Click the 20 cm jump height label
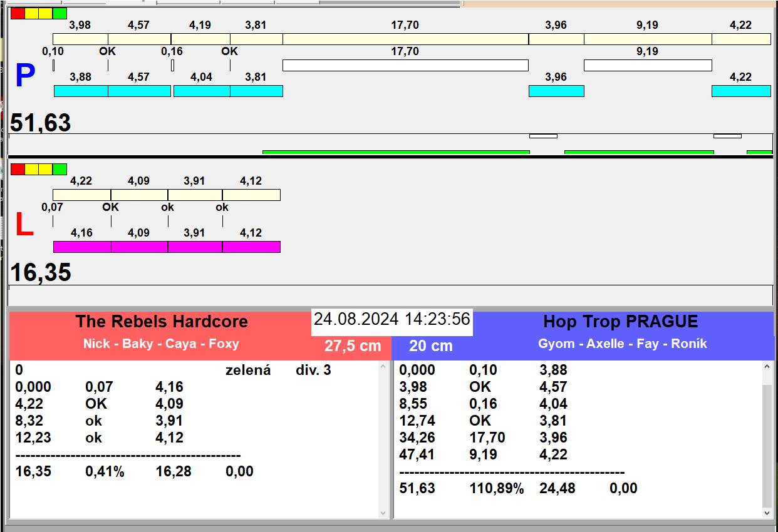The image size is (778, 532). point(430,346)
